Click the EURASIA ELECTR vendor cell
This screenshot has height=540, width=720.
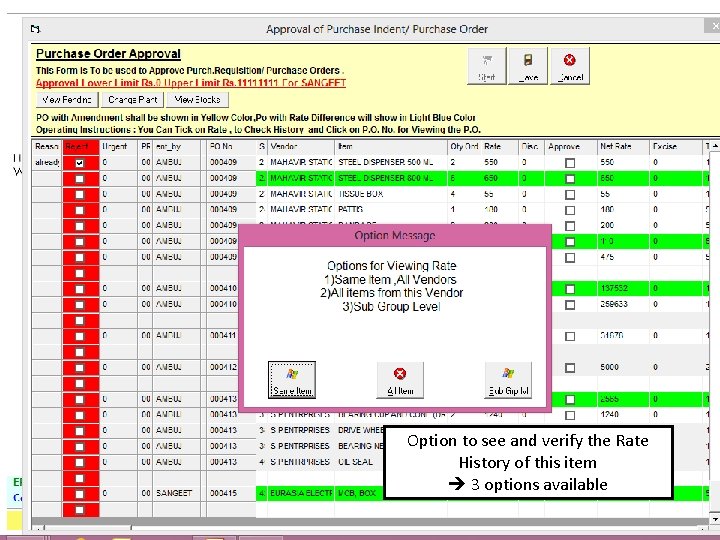click(301, 493)
